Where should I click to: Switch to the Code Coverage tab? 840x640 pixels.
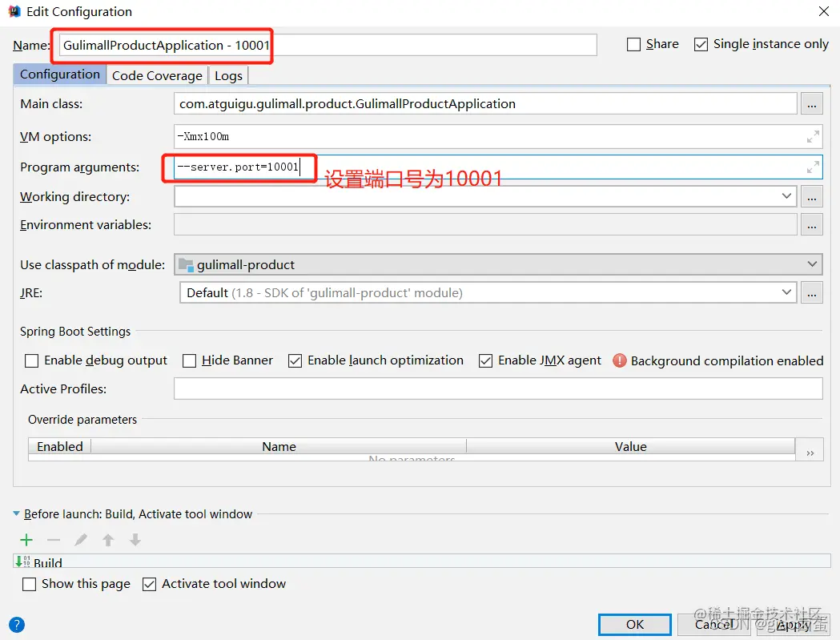pos(157,75)
